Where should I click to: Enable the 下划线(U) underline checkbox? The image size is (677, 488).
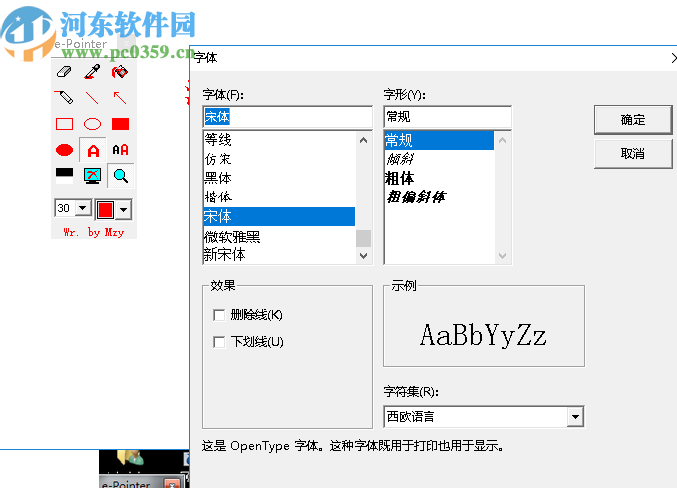coord(219,342)
